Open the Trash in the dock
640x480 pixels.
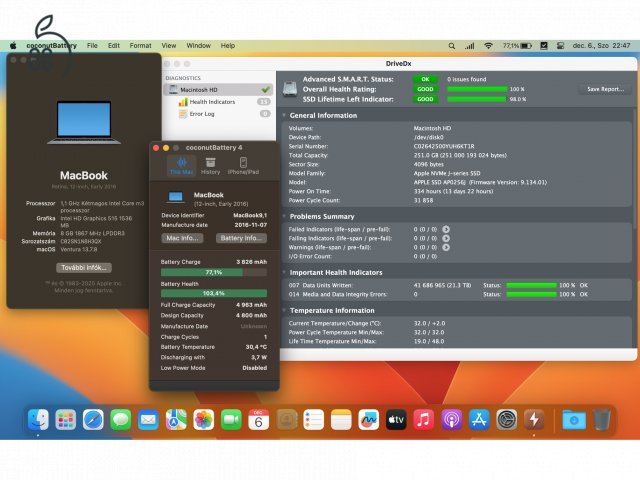[x=601, y=420]
